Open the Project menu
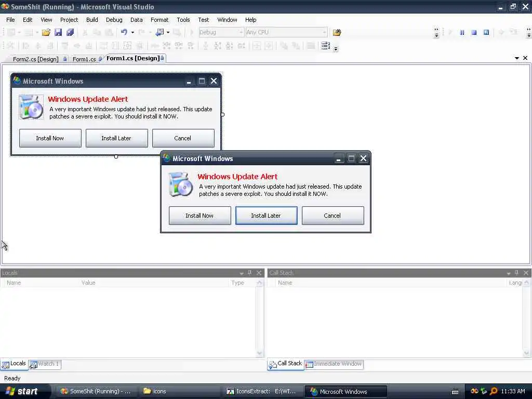 [69, 20]
